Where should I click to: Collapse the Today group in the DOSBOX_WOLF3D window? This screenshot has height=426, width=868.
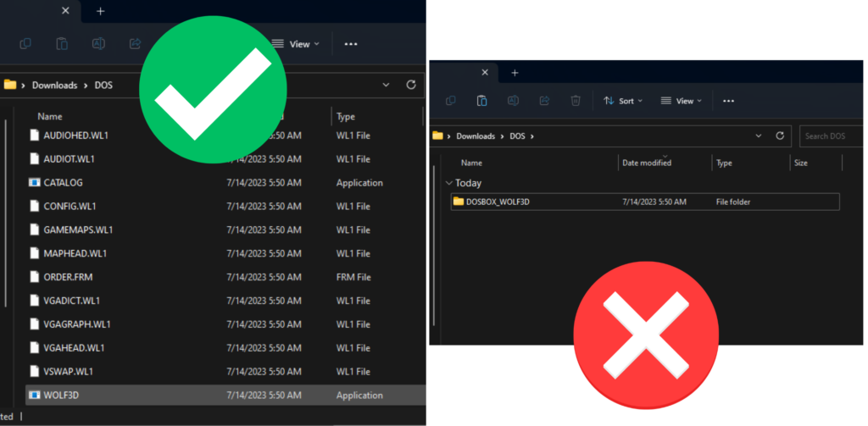449,183
